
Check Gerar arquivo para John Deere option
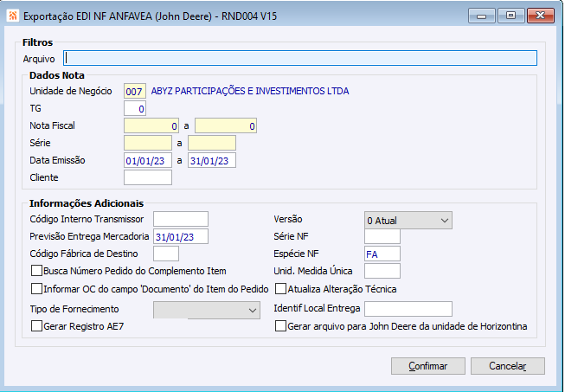point(280,326)
